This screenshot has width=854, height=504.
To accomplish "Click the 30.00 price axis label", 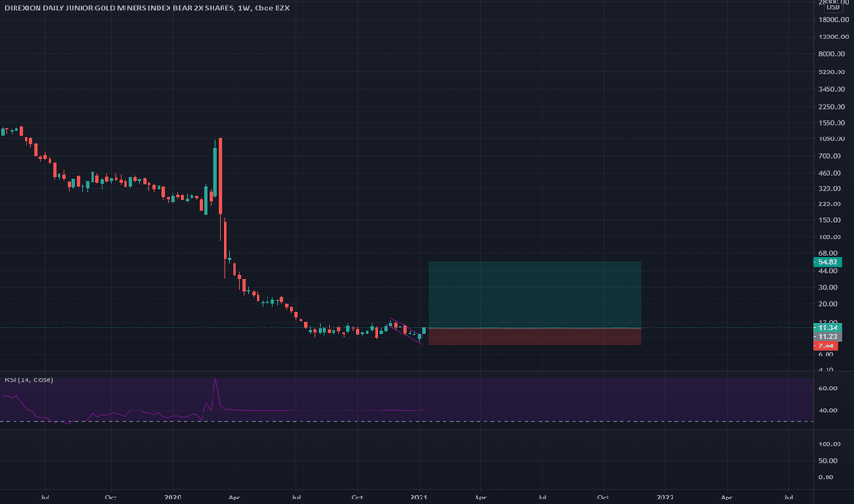I will pyautogui.click(x=827, y=287).
